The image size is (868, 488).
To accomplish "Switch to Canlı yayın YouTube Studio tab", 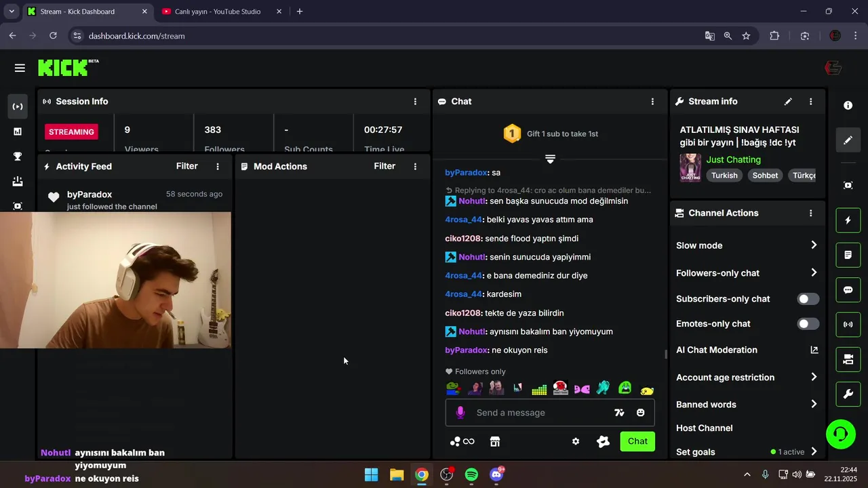I will (222, 12).
